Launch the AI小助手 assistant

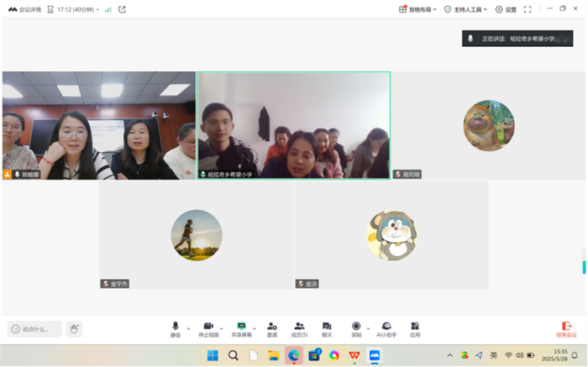[386, 327]
